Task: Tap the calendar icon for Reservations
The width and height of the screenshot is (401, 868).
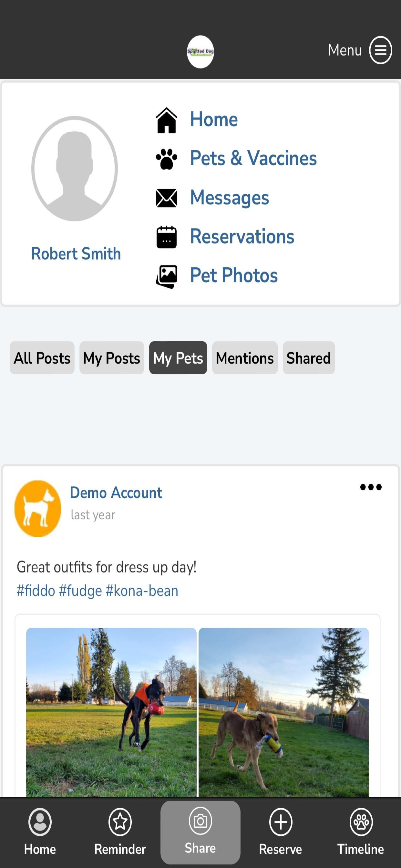Action: coord(167,237)
